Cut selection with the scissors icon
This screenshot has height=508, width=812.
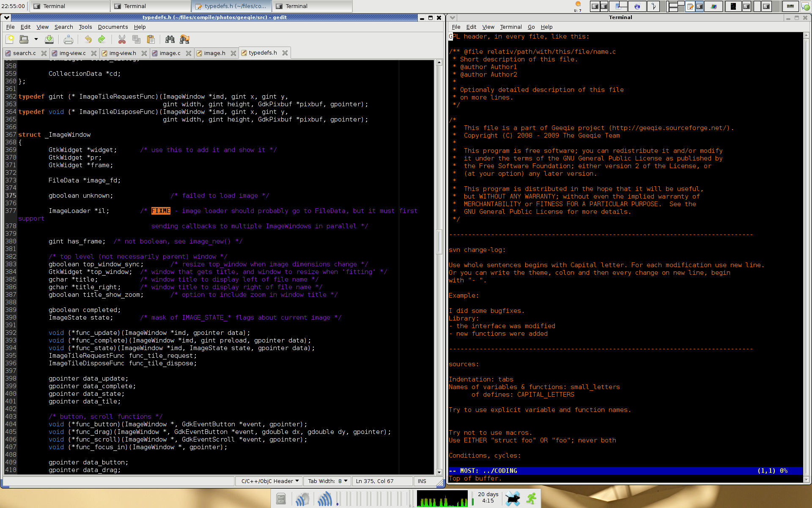(x=122, y=39)
